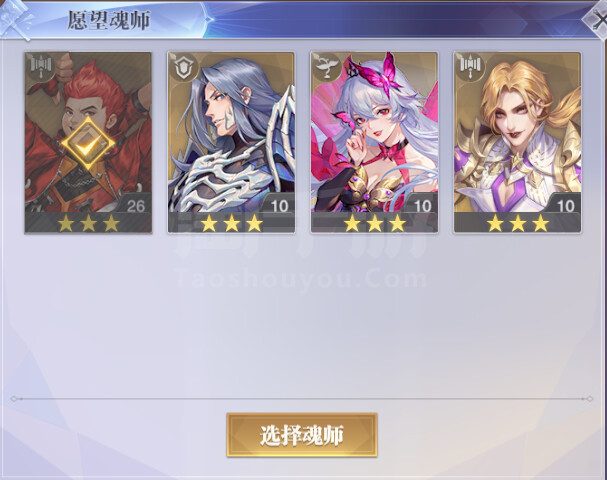
Task: Click the shield defense icon on silver-haired card
Action: tap(184, 68)
